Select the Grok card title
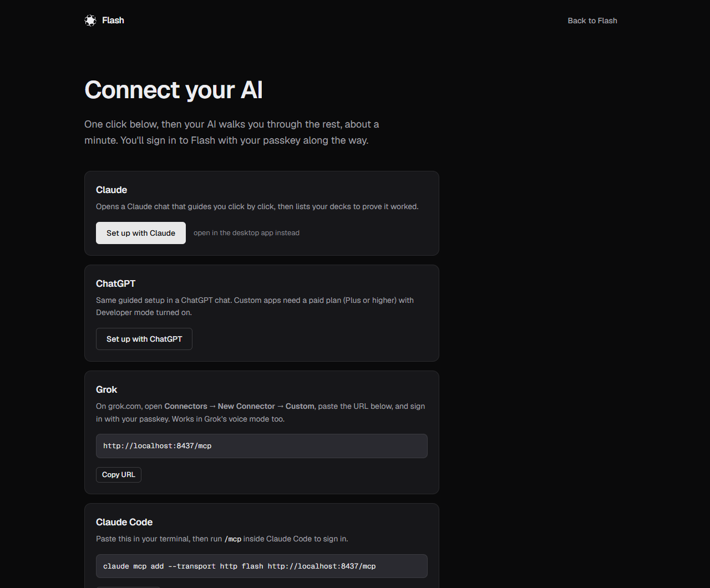The width and height of the screenshot is (710, 588). (x=106, y=389)
